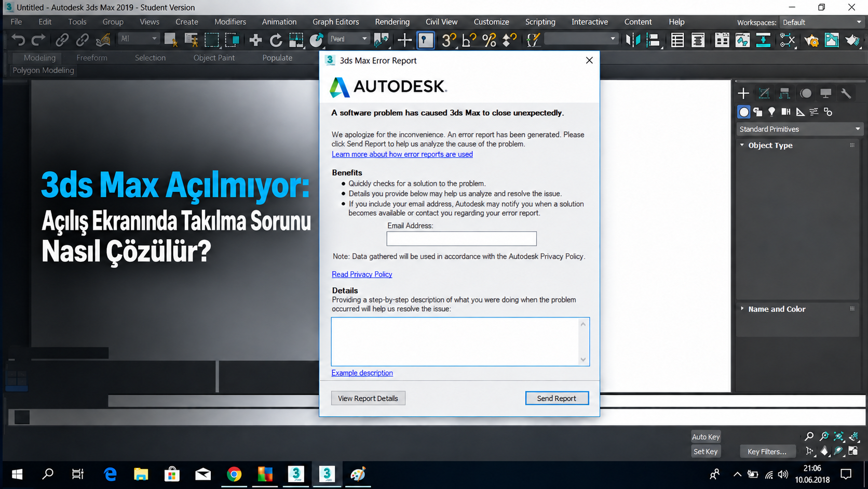Click the Email Address input field
The height and width of the screenshot is (489, 868).
pos(462,239)
